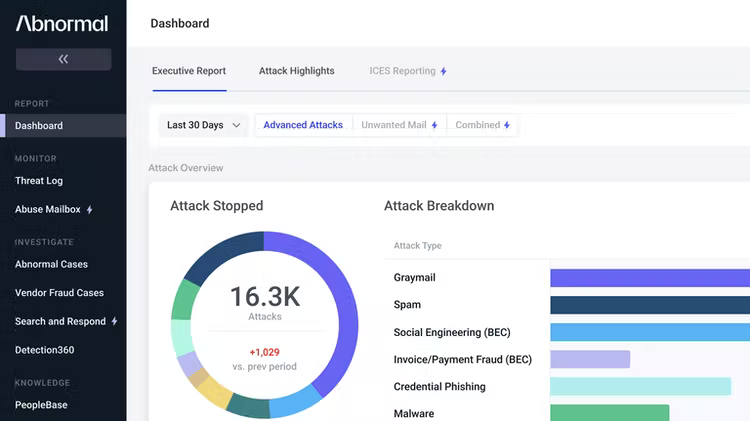Click the purple Graymail bar
The width and height of the screenshot is (750, 421).
click(x=650, y=278)
